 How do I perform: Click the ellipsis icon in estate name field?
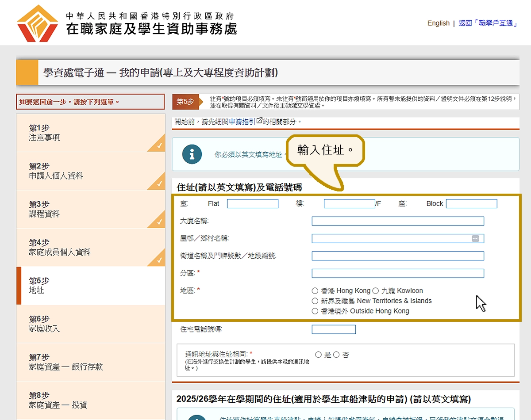475,238
